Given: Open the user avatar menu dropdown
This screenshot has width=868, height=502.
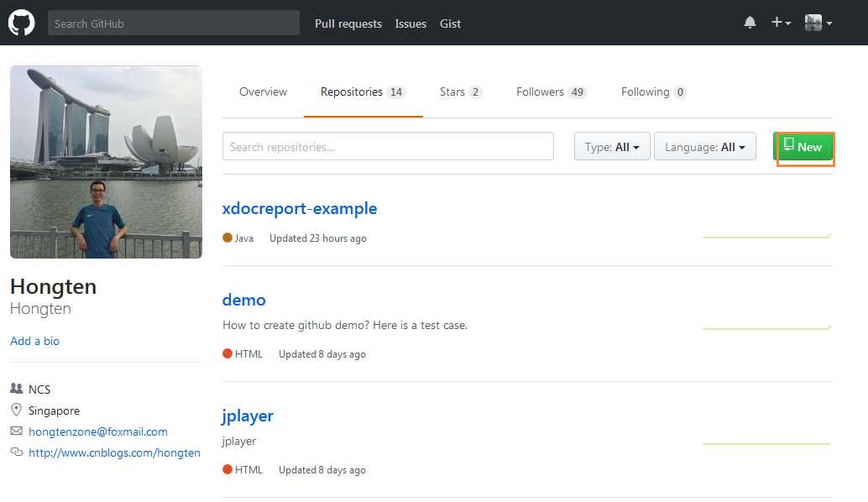Looking at the screenshot, I should click(818, 23).
